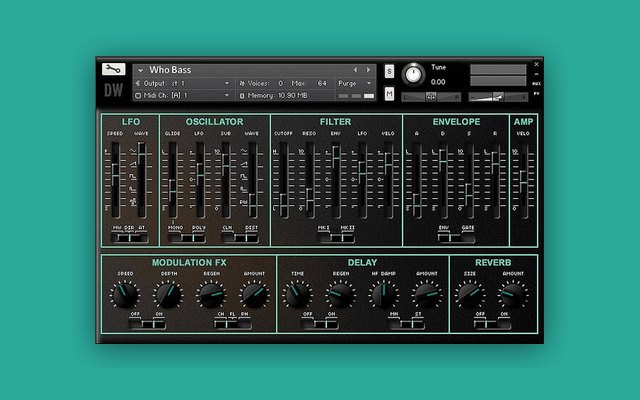Image resolution: width=640 pixels, height=400 pixels.
Task: Toggle Modulation FX OFF/ON switch
Action: tap(147, 324)
